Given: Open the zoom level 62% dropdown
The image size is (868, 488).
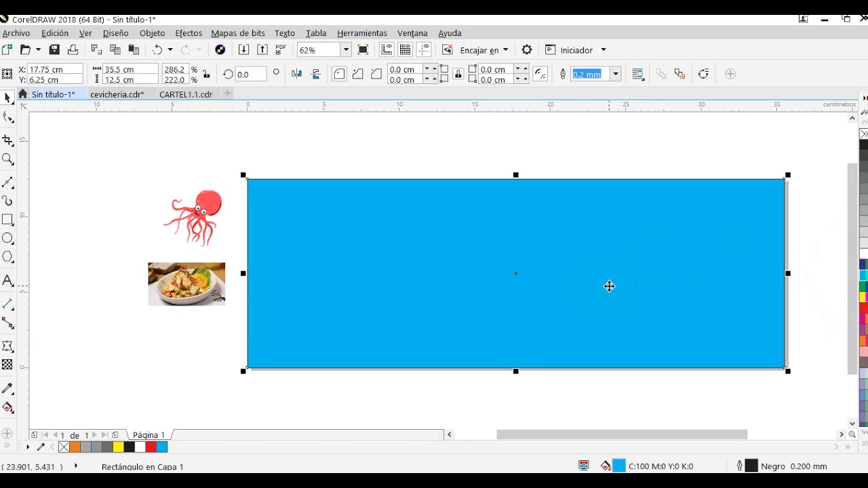Looking at the screenshot, I should 346,49.
